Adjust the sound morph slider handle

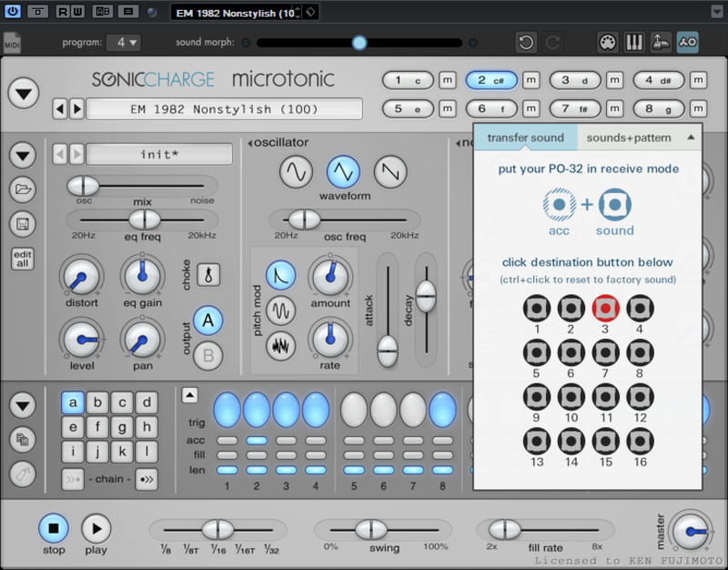(359, 43)
